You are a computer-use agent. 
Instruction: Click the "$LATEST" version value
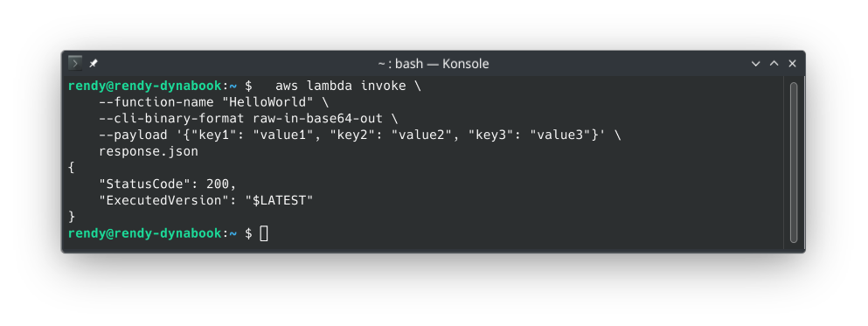[279, 200]
